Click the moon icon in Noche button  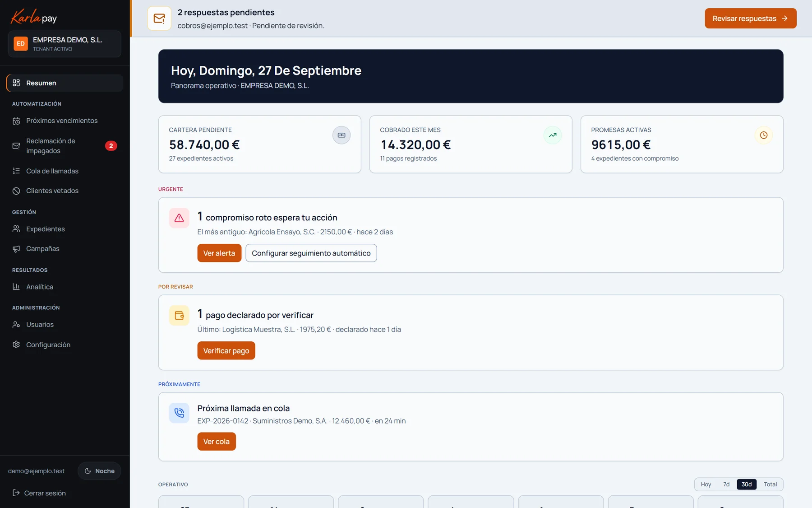pos(88,471)
